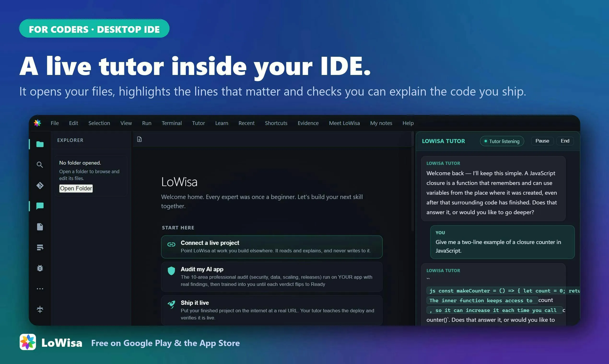Viewport: 609px width, 364px height.
Task: Open the Meet LoWisa menu
Action: coord(344,123)
